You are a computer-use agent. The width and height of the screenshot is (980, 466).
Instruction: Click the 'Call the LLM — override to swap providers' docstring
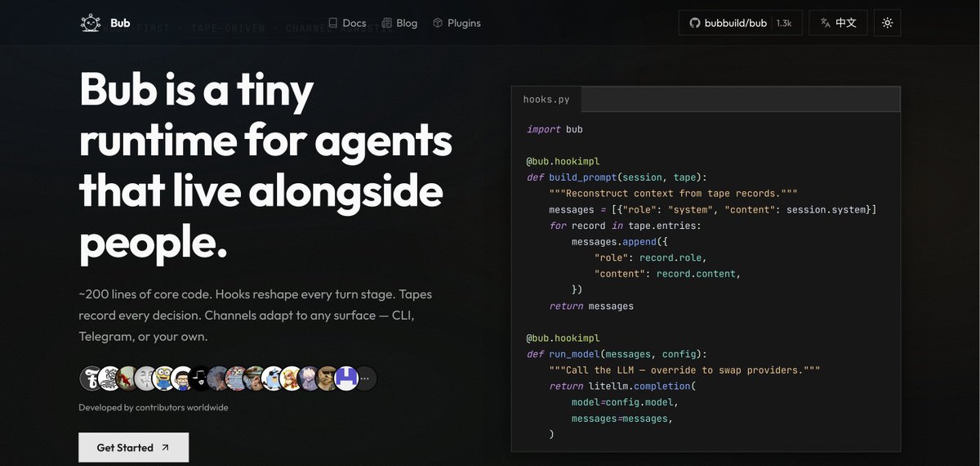pyautogui.click(x=684, y=370)
